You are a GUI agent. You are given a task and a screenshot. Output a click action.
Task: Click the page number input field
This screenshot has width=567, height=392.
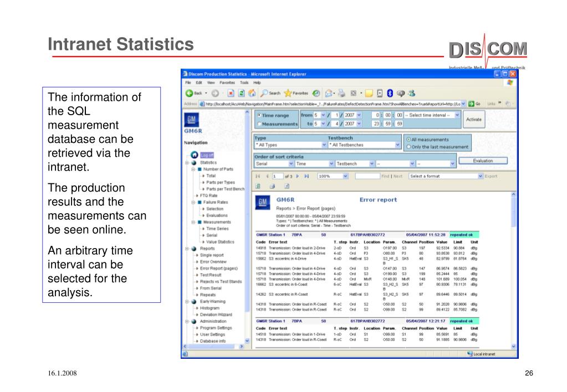(277, 176)
